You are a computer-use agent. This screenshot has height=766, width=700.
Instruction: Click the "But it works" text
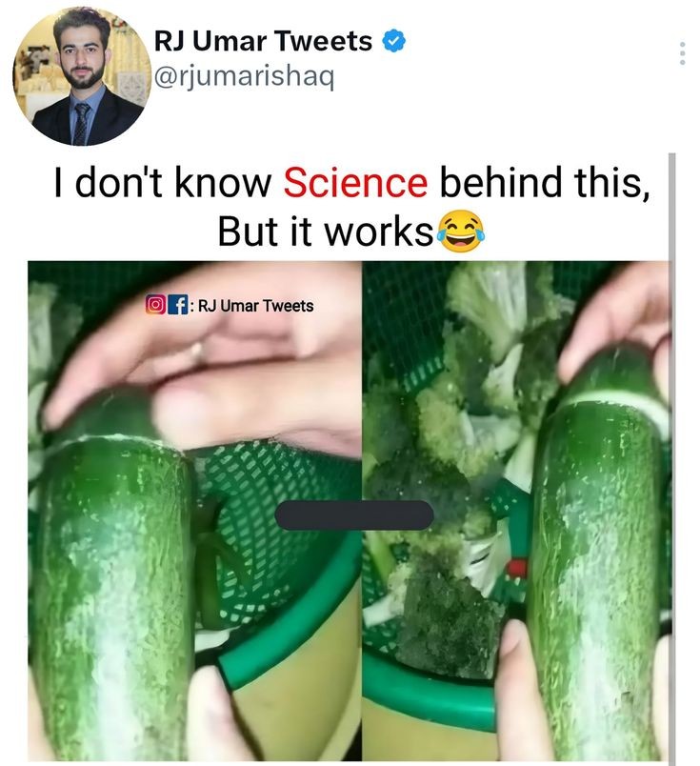pos(326,232)
